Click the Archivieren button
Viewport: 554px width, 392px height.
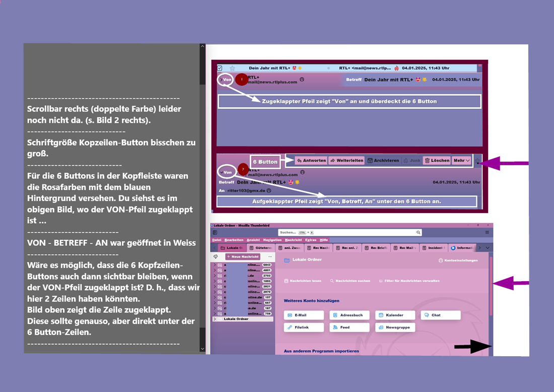coord(383,160)
